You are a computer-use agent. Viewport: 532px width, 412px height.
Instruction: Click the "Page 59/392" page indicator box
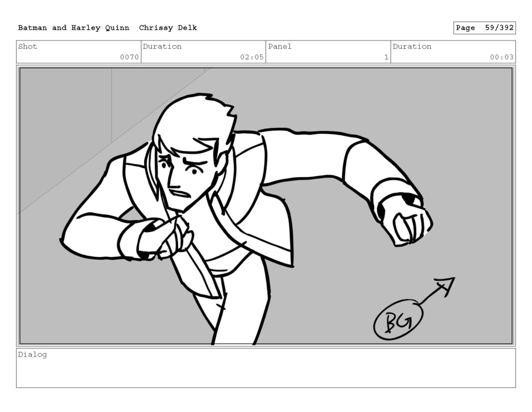click(x=485, y=28)
